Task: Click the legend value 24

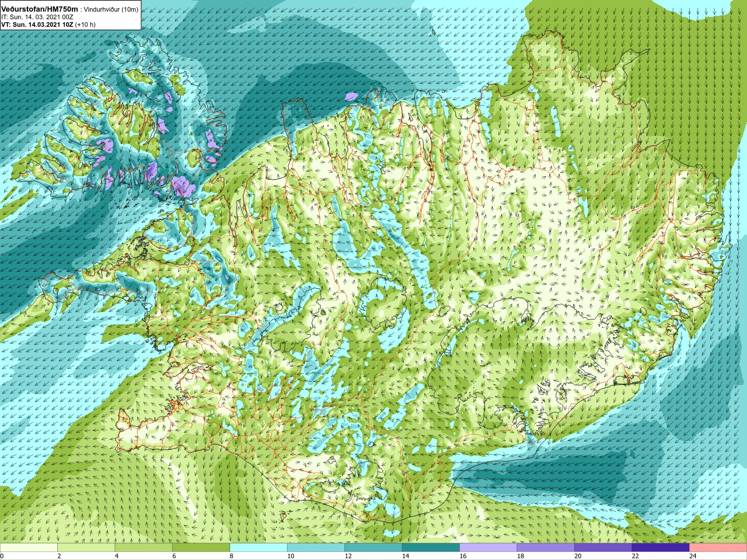Action: coord(693,556)
